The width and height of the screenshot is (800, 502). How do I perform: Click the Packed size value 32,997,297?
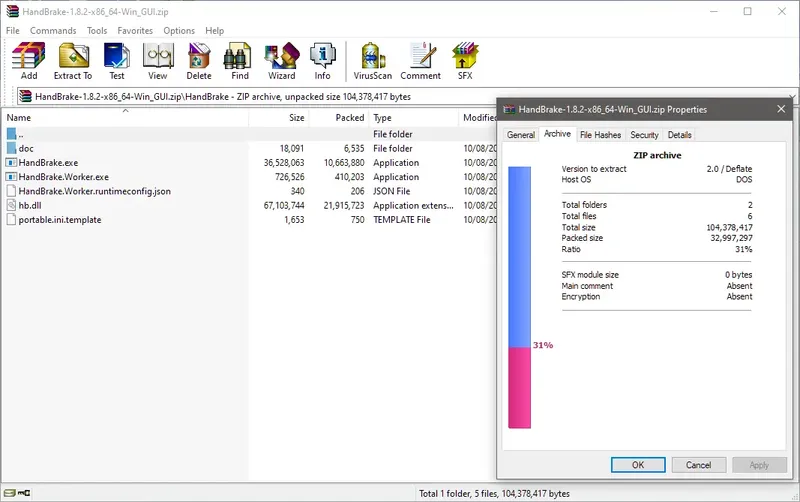pos(731,238)
